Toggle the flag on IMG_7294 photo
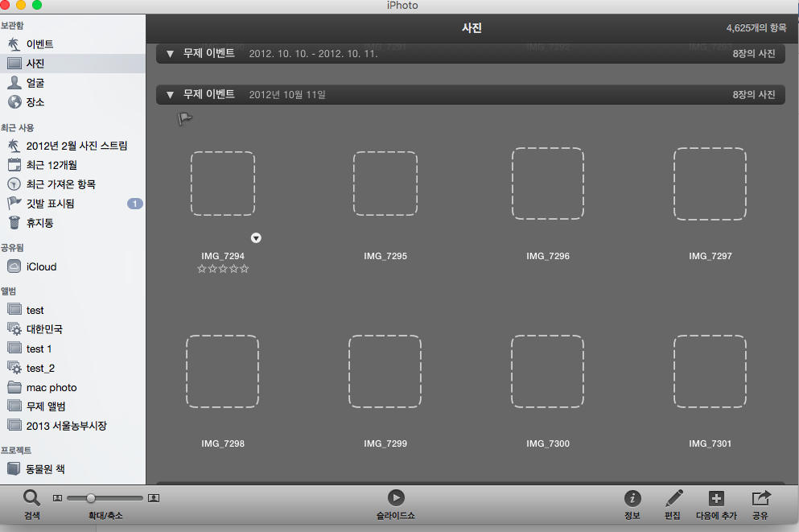799x532 pixels. (185, 119)
